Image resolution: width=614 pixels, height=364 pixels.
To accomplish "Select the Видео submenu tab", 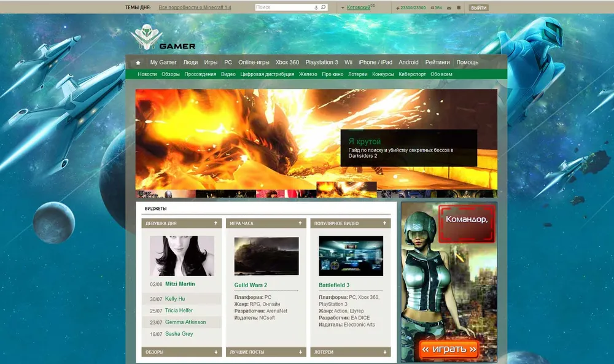I will coord(228,74).
